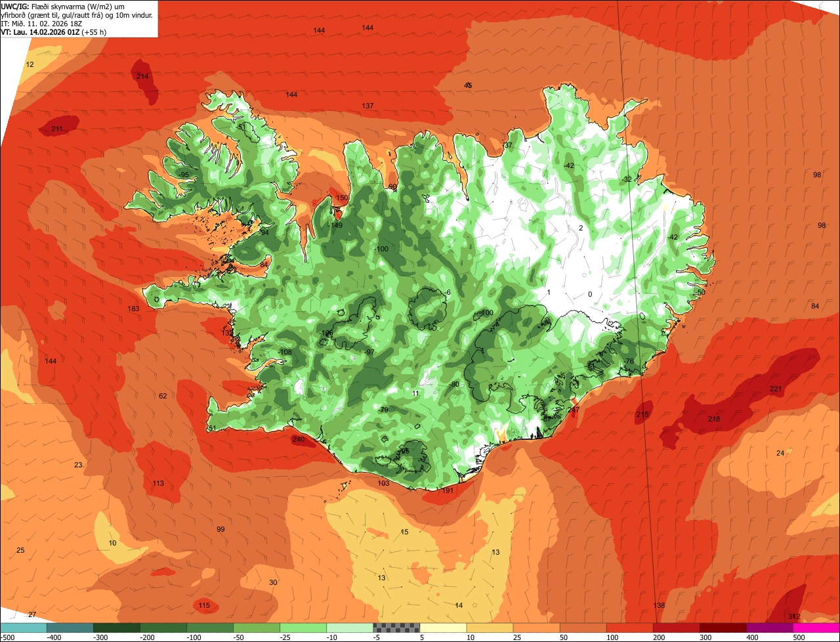Click the '150' map value

click(x=342, y=198)
